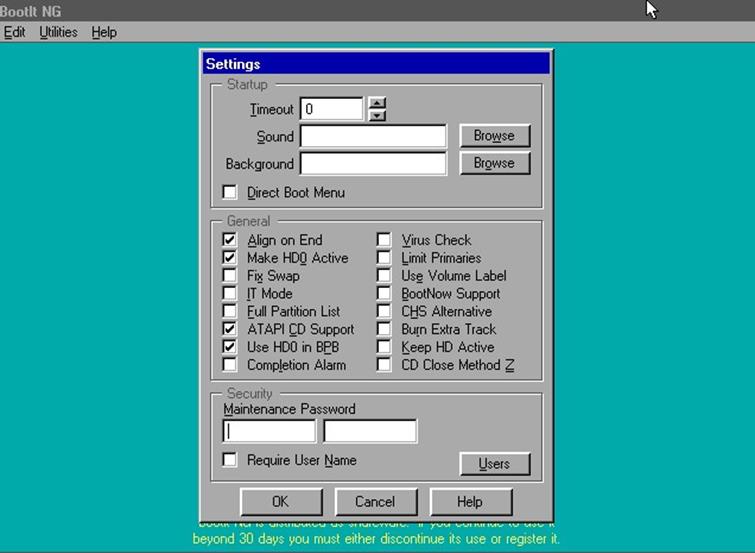Screen dimensions: 755x553
Task: Browse for a Sound file
Action: (x=495, y=136)
